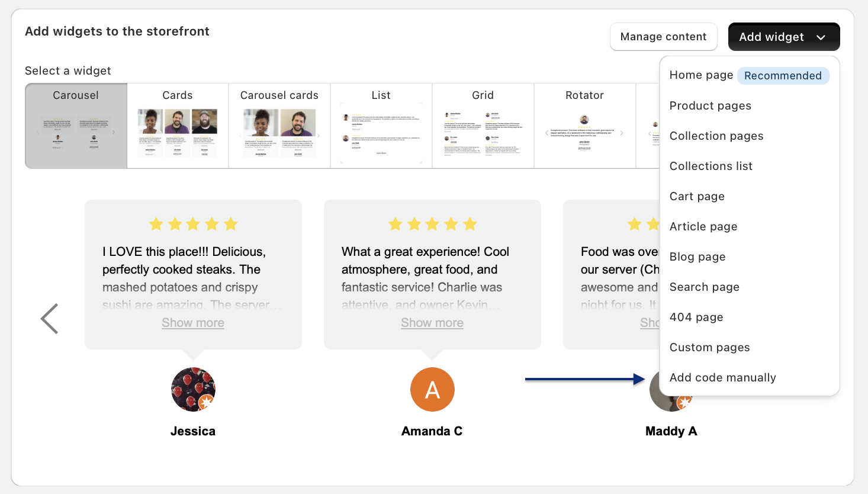Pick the Carousel cards widget option
This screenshot has width=868, height=494.
(x=279, y=126)
